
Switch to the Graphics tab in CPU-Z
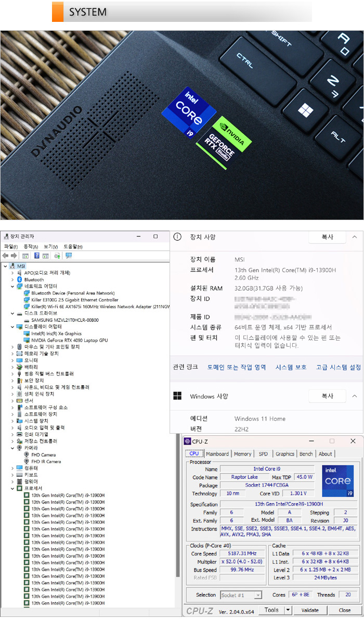tap(285, 453)
